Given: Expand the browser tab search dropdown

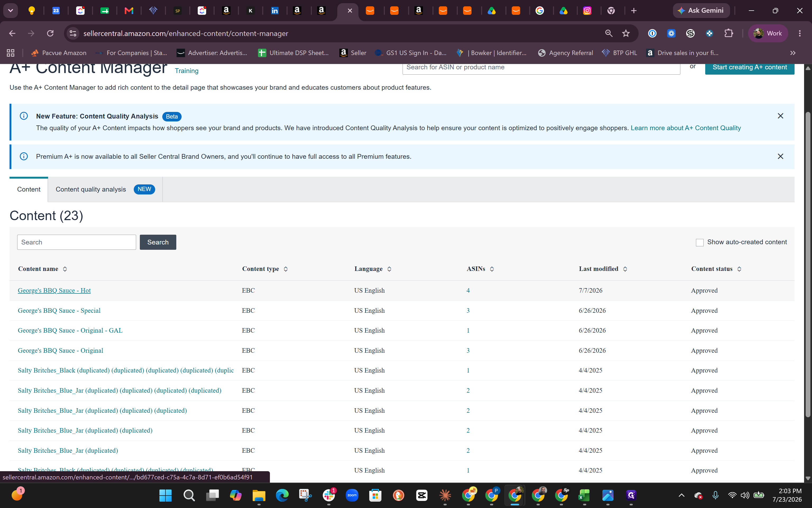Looking at the screenshot, I should tap(11, 11).
